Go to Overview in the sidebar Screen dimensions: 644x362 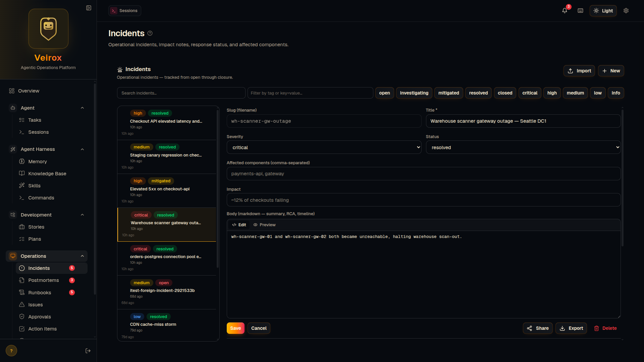coord(46,91)
